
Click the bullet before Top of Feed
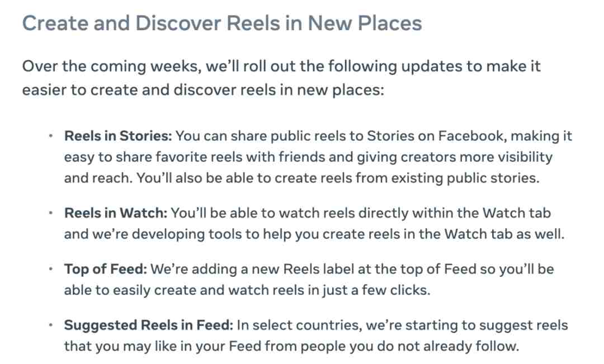(50, 268)
